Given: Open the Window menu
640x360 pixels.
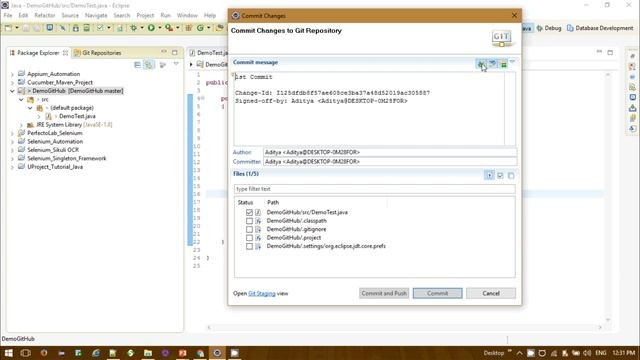Looking at the screenshot, I should 187,16.
